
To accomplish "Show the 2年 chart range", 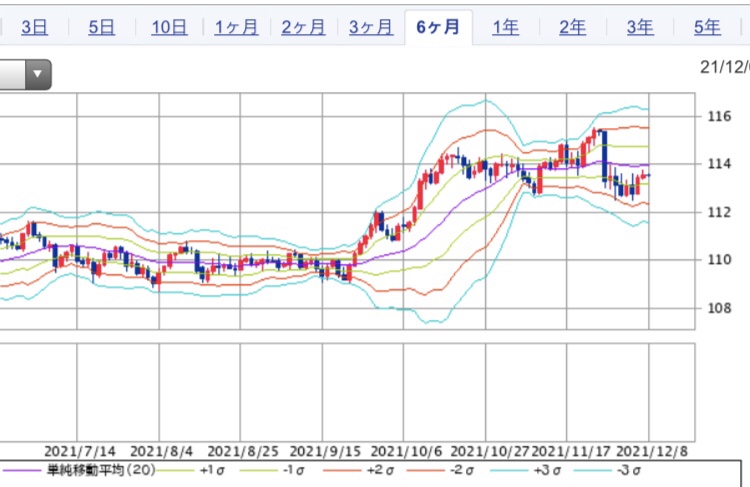I will (x=573, y=28).
